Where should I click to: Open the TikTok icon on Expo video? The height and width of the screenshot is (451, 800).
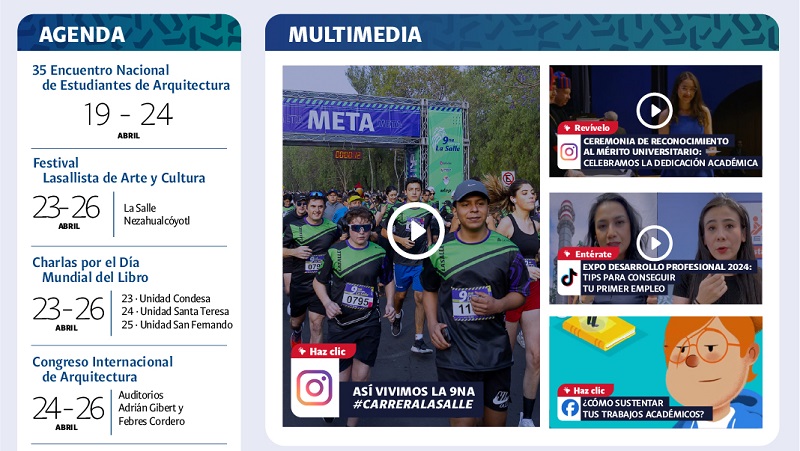tap(569, 278)
